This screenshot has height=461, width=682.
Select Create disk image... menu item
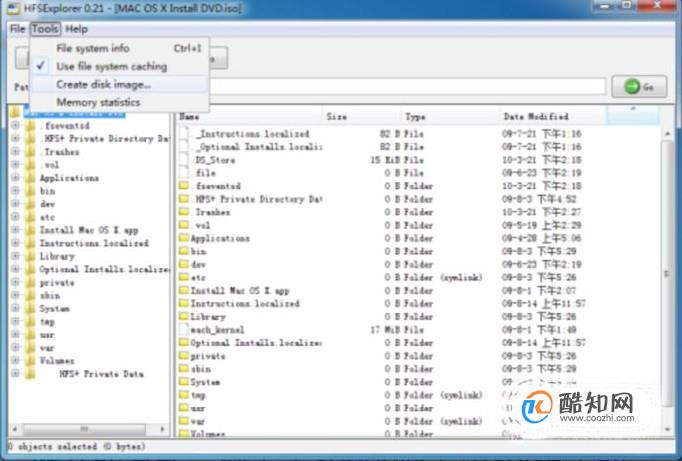click(120, 84)
